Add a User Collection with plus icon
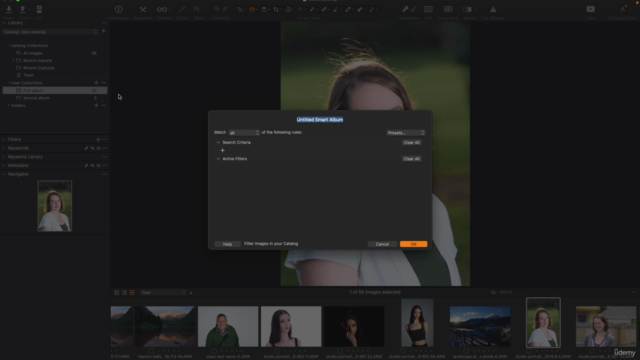This screenshot has height=360, width=640. (x=96, y=83)
